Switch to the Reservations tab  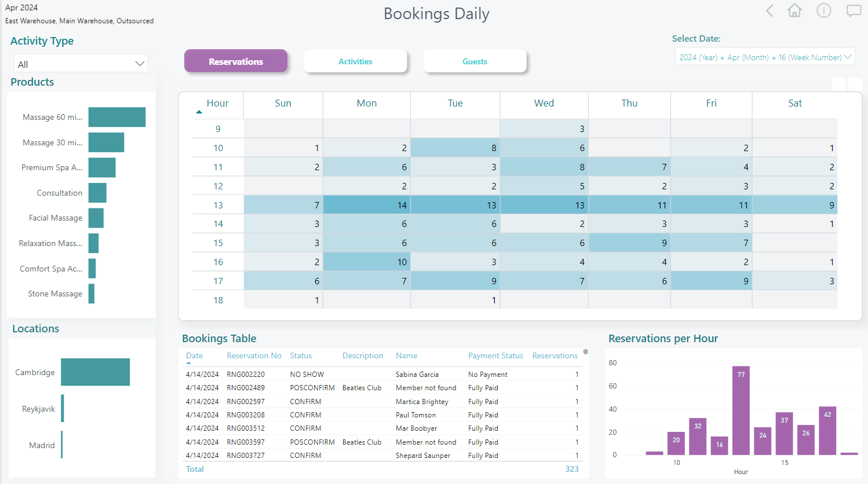(236, 61)
